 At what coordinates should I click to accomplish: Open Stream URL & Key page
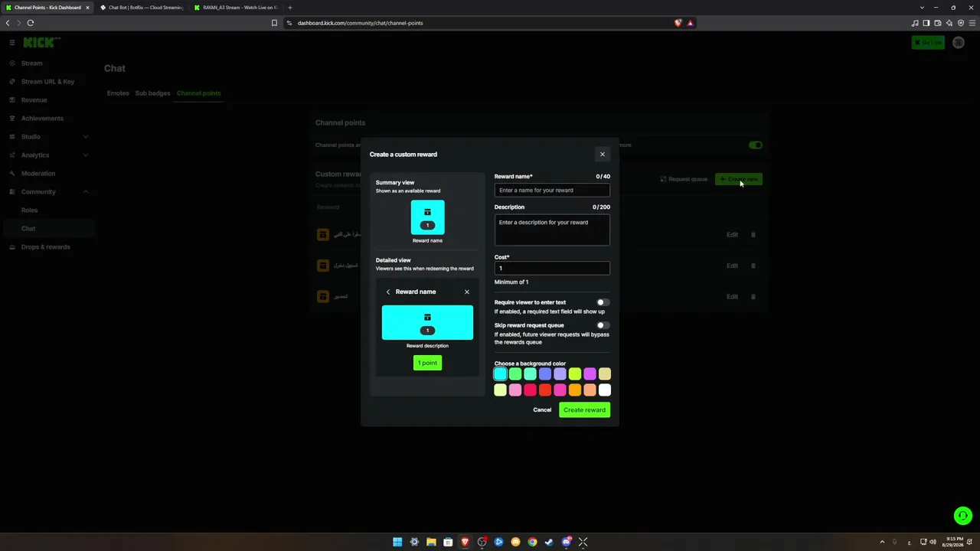tap(47, 82)
